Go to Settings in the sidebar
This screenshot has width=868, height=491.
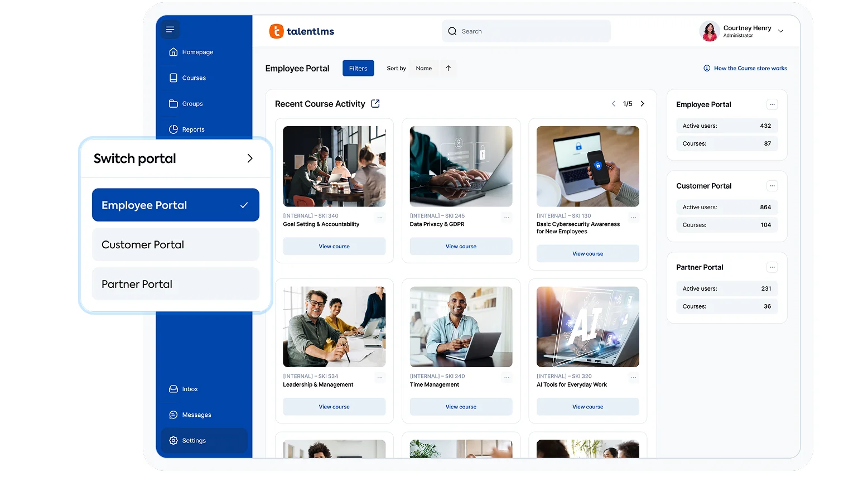pyautogui.click(x=194, y=441)
